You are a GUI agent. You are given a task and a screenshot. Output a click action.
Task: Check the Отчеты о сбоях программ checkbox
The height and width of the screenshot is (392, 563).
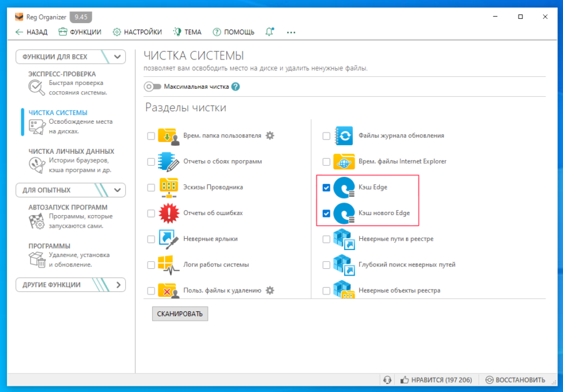click(151, 162)
